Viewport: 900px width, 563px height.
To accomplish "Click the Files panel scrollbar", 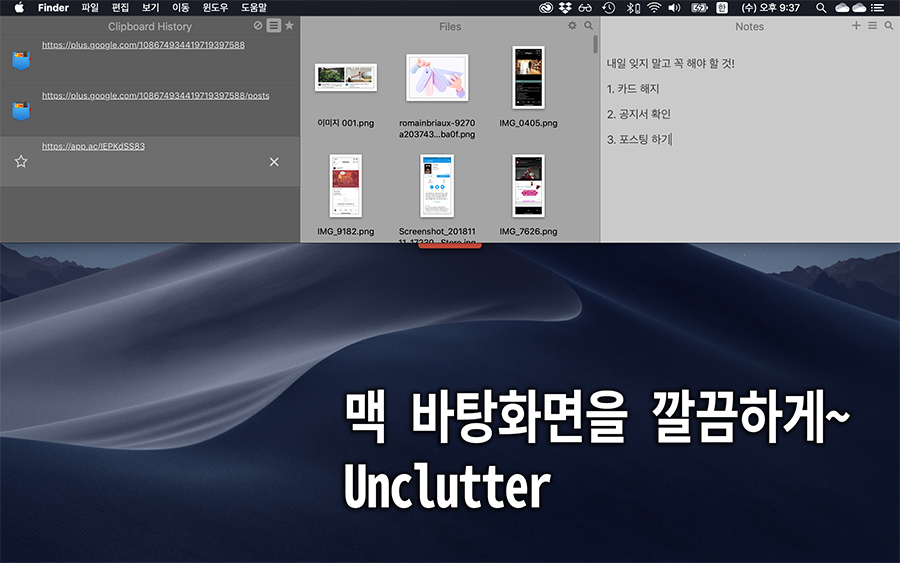I will [x=595, y=45].
